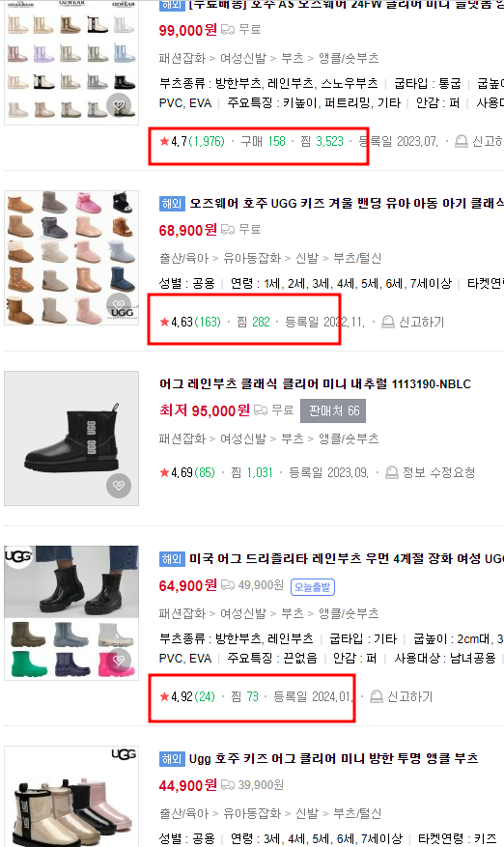Click delivery truck icon beside 68,900원 price

pos(228,230)
